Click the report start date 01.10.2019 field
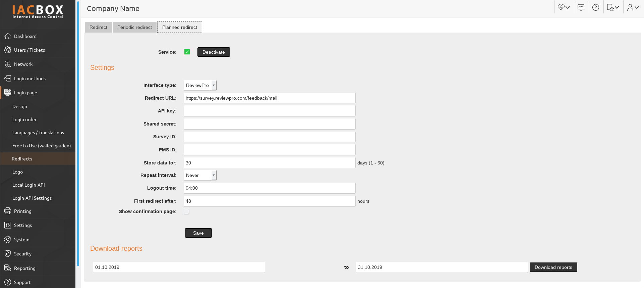The image size is (644, 288). click(179, 267)
